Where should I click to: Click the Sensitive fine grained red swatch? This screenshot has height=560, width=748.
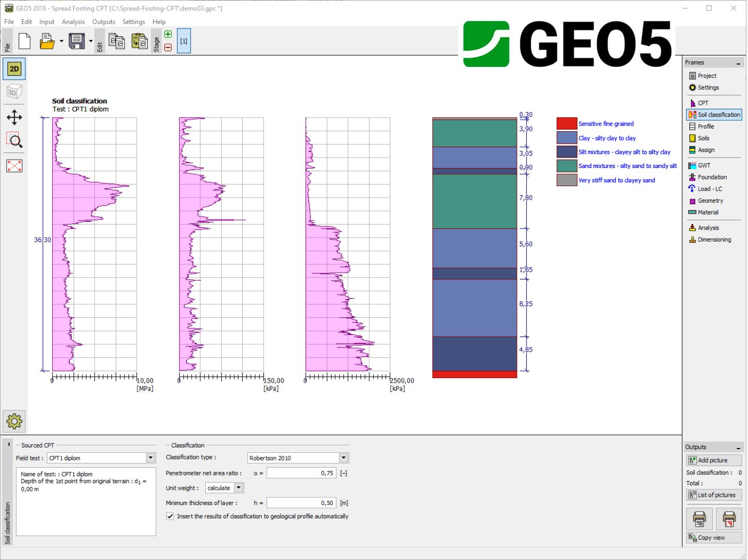(567, 124)
